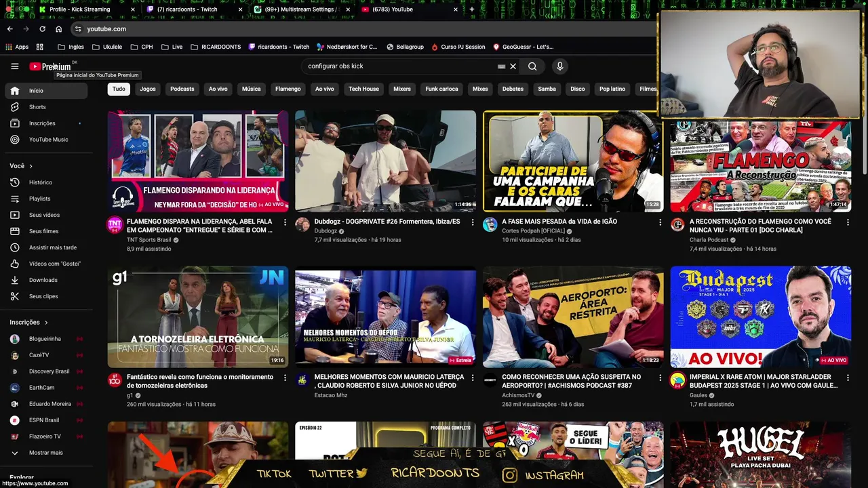Viewport: 868px width, 488px height.
Task: Click the search input field
Action: [x=400, y=66]
